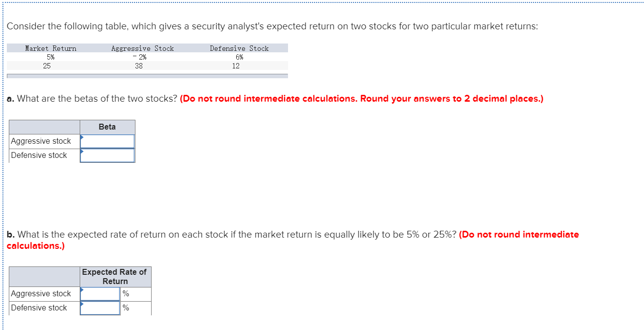Image resolution: width=644 pixels, height=330 pixels.
Task: Click the horizontal scrollbar below the market data table
Action: pos(147,75)
